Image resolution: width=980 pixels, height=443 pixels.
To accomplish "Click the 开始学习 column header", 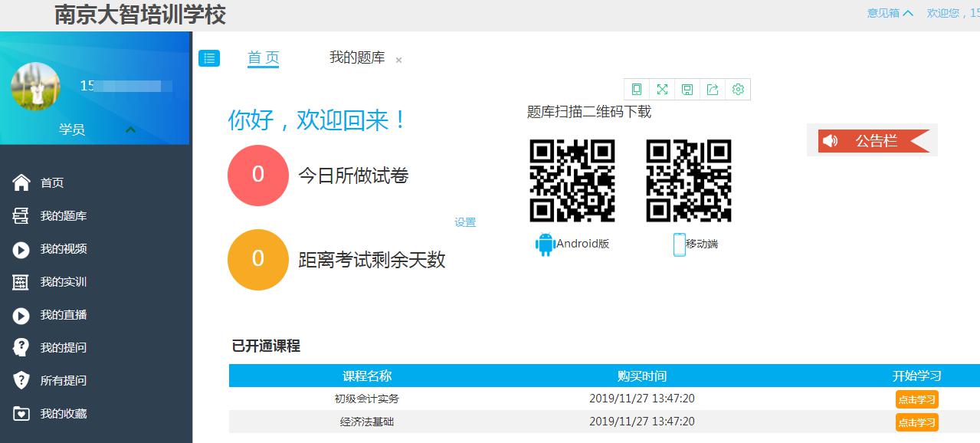I will [x=917, y=376].
